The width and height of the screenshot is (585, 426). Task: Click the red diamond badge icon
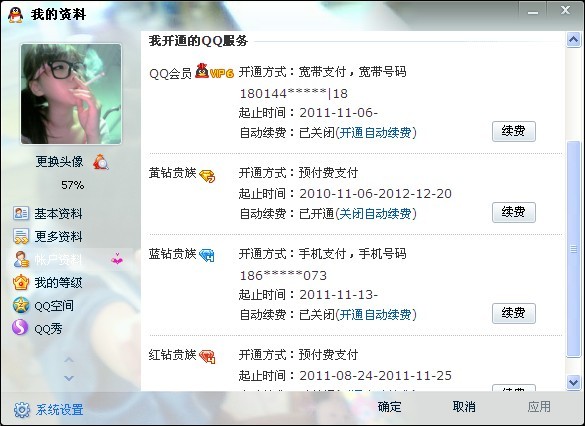(x=207, y=356)
